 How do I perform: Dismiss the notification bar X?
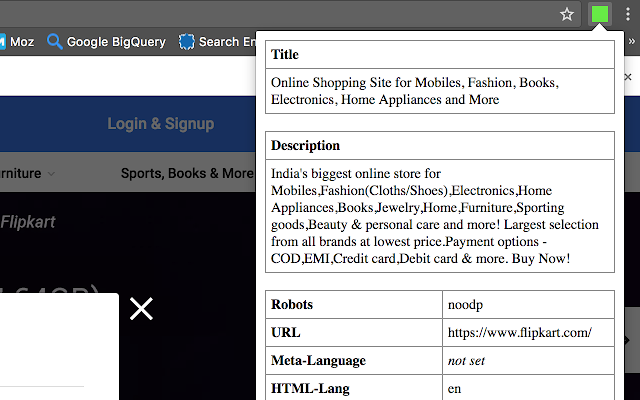tap(628, 77)
